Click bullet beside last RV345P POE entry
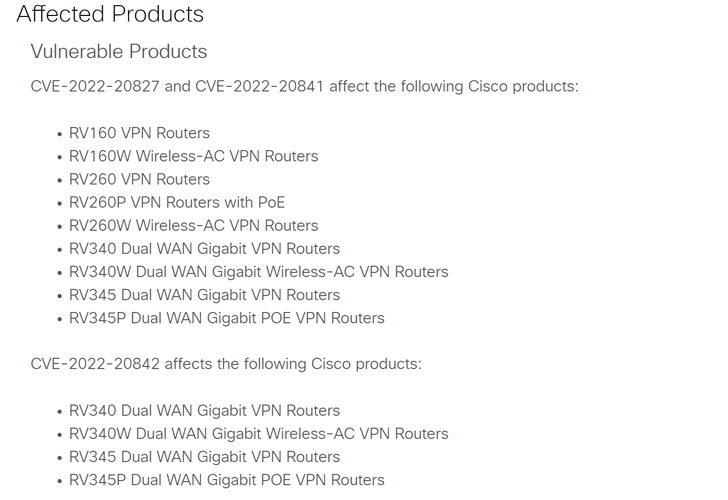The width and height of the screenshot is (728, 500). tap(59, 482)
